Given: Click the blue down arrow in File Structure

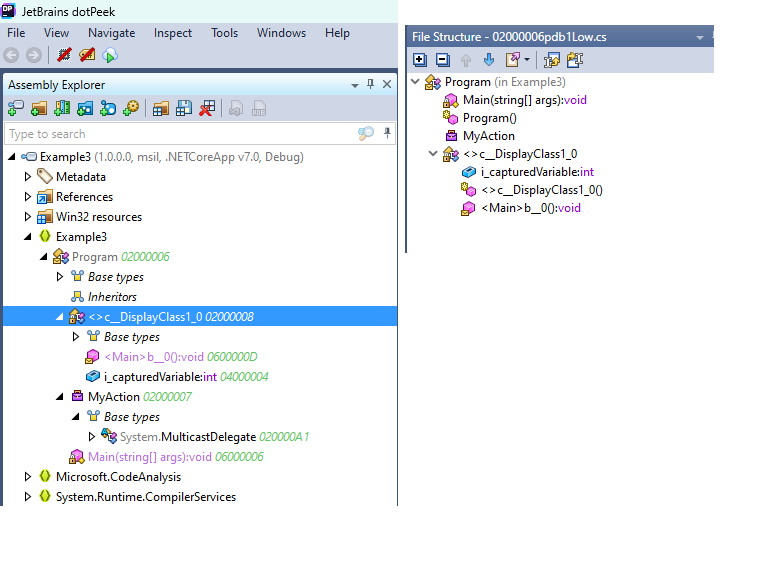Looking at the screenshot, I should 489,60.
